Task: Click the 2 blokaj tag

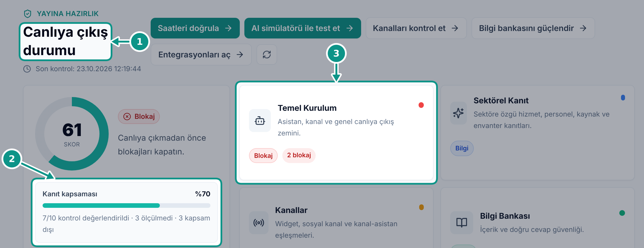Action: pyautogui.click(x=299, y=155)
